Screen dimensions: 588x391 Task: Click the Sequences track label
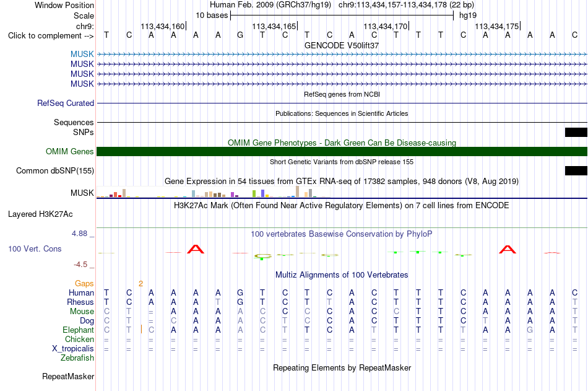(x=74, y=122)
